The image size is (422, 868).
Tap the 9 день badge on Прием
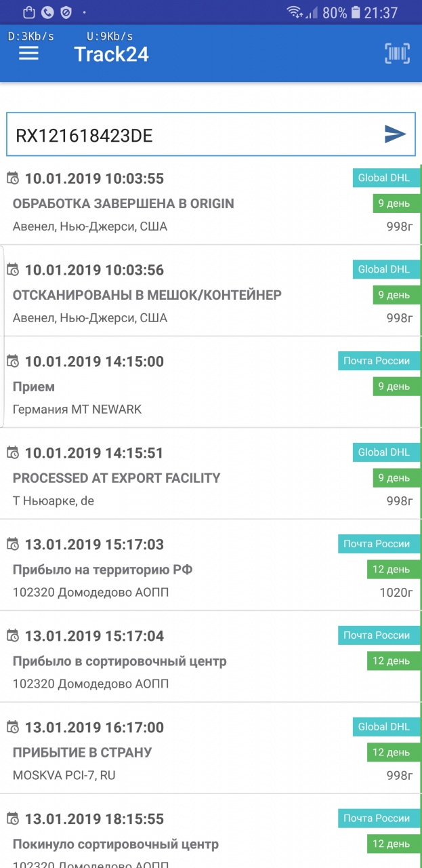(x=394, y=387)
